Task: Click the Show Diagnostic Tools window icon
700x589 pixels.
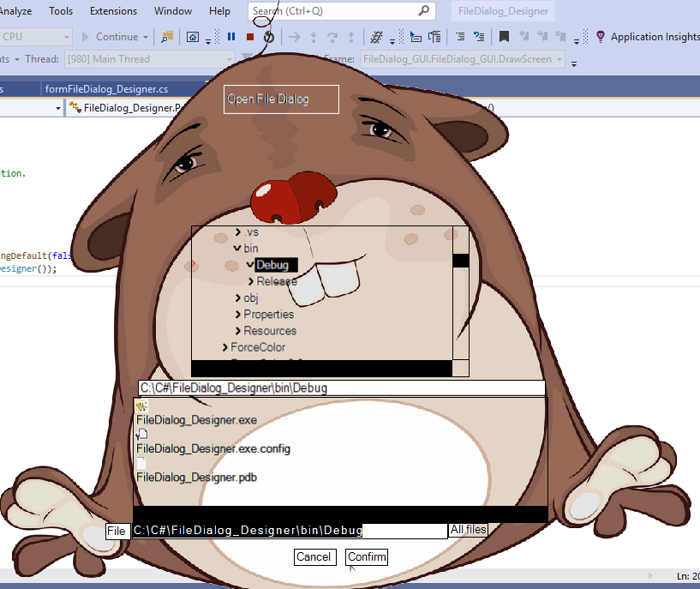Action: 193,37
